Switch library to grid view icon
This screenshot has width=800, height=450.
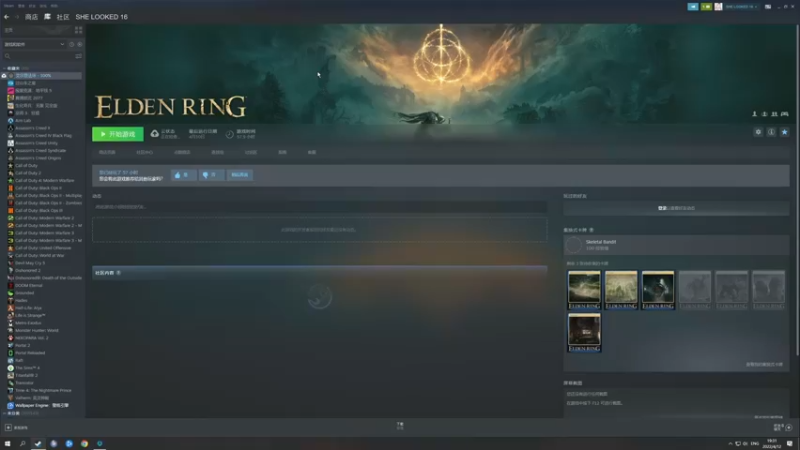point(78,30)
